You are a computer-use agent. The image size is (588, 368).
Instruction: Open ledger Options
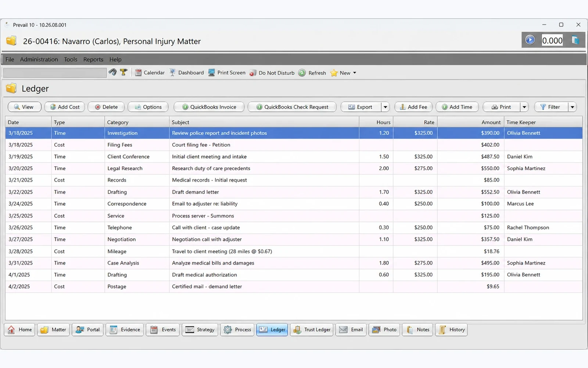click(x=148, y=107)
